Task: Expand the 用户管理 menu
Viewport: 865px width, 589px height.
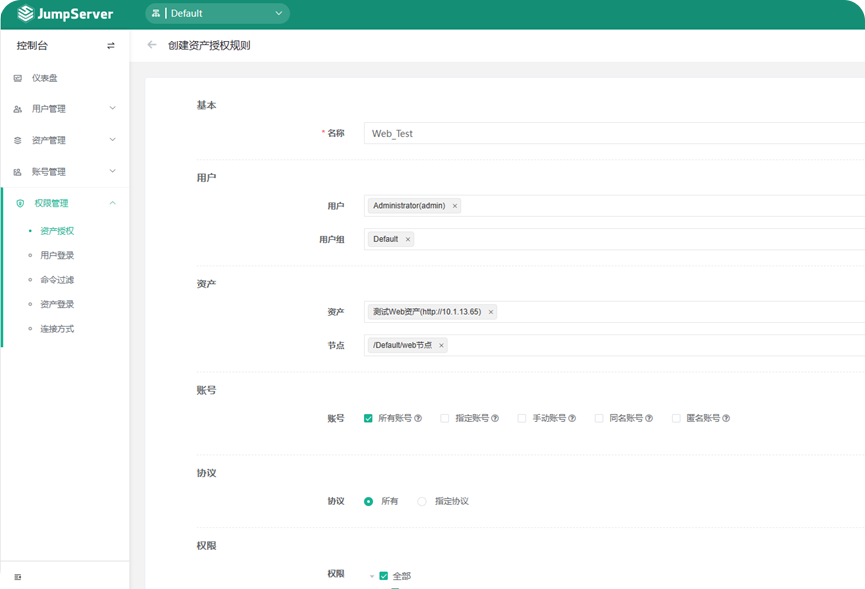Action: pyautogui.click(x=65, y=109)
